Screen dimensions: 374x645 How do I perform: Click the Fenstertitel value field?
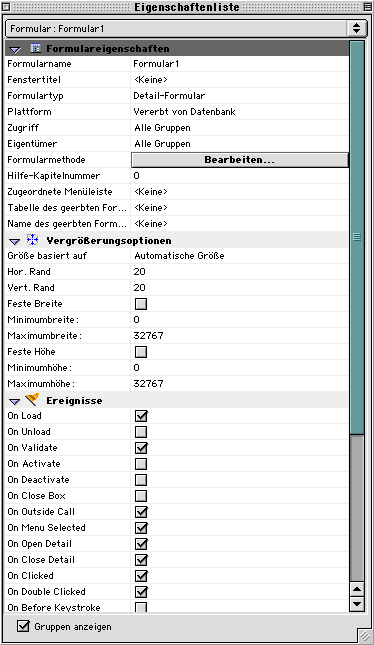pyautogui.click(x=239, y=80)
